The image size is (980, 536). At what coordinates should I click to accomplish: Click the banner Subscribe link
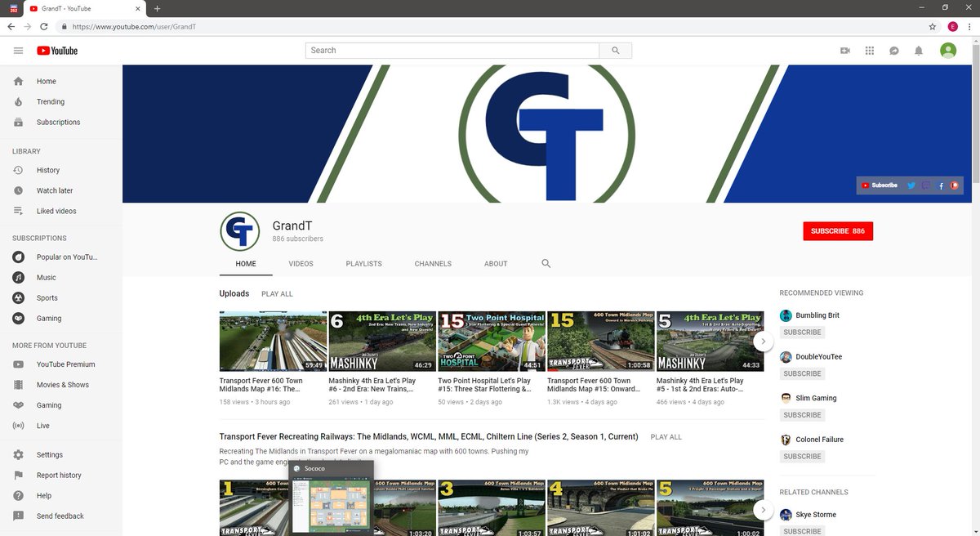tap(880, 185)
